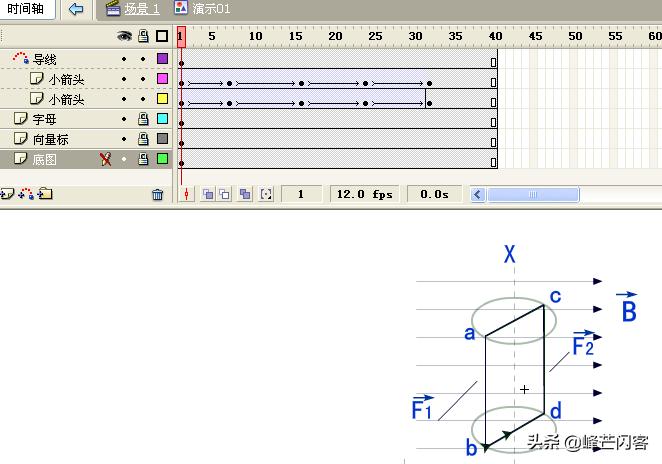The height and width of the screenshot is (464, 662).
Task: Click the Delete Layer trash icon
Action: [157, 194]
